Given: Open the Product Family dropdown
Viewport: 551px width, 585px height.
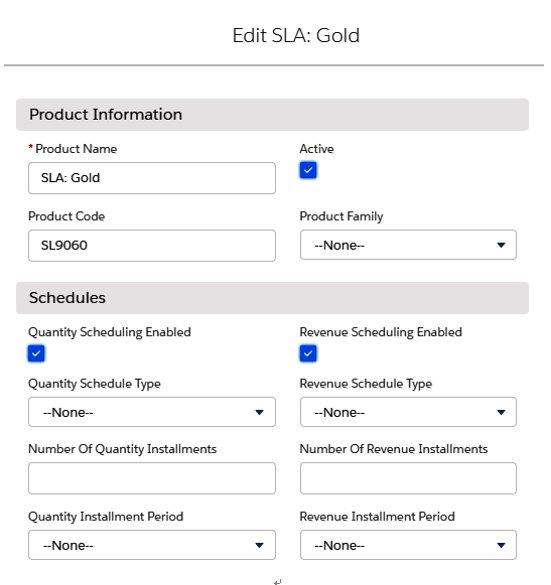Looking at the screenshot, I should click(x=408, y=245).
